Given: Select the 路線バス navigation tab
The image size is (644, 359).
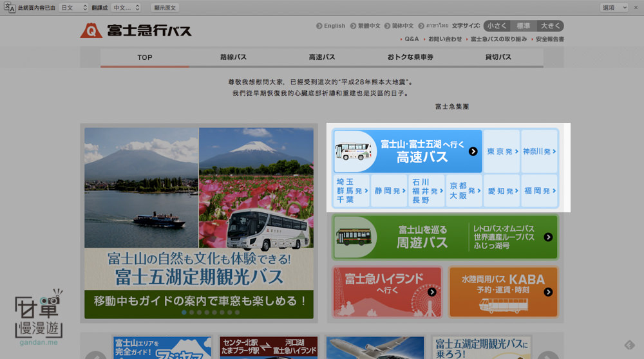Looking at the screenshot, I should 233,57.
